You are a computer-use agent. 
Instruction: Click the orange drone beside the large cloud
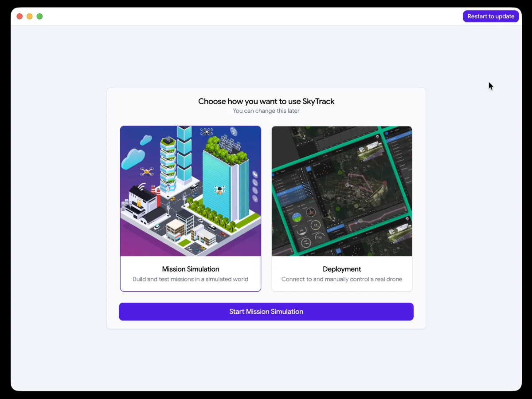147,171
